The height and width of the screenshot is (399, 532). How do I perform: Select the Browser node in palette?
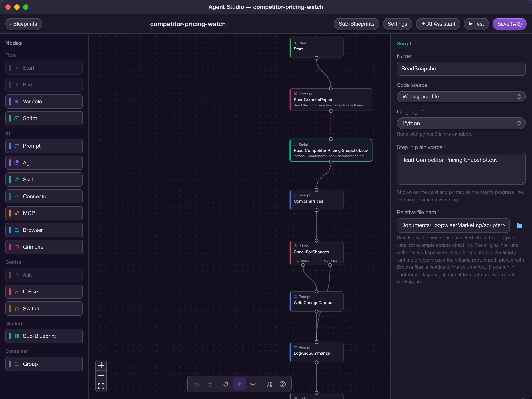44,230
